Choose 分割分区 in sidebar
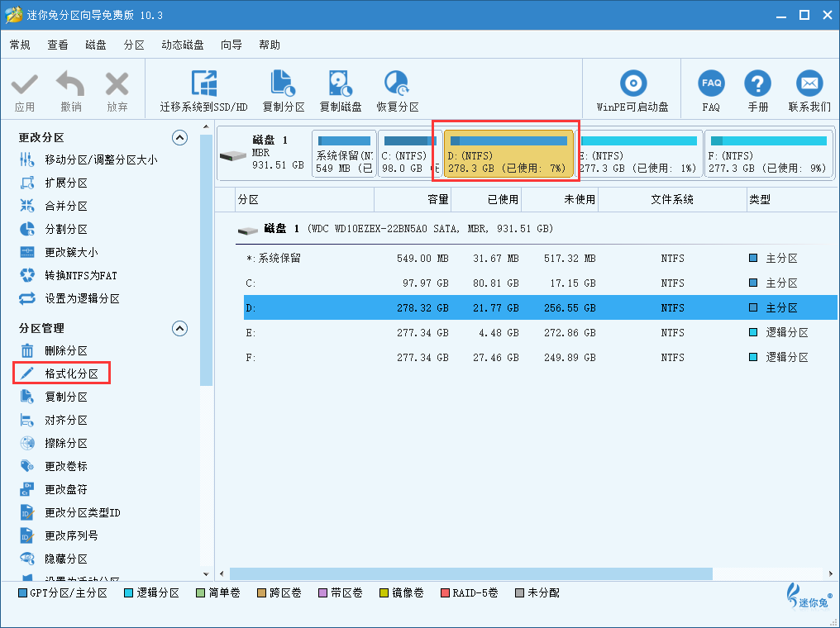Viewport: 840px width, 628px height. click(54, 229)
